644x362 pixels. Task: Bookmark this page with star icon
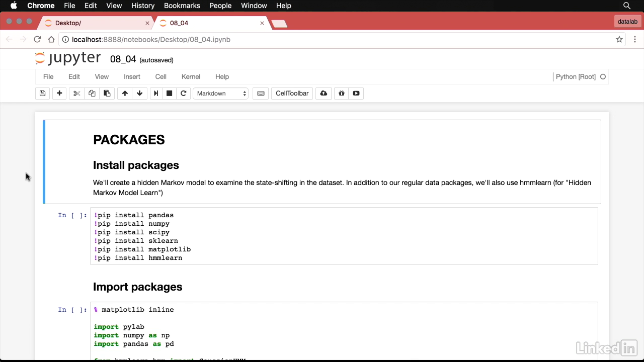click(619, 39)
